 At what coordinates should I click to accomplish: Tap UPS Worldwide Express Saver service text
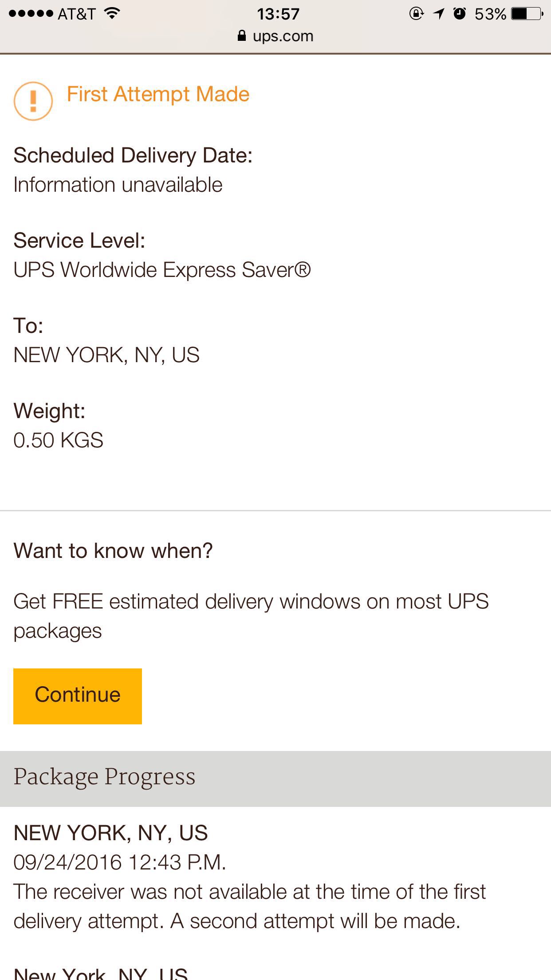click(x=162, y=270)
